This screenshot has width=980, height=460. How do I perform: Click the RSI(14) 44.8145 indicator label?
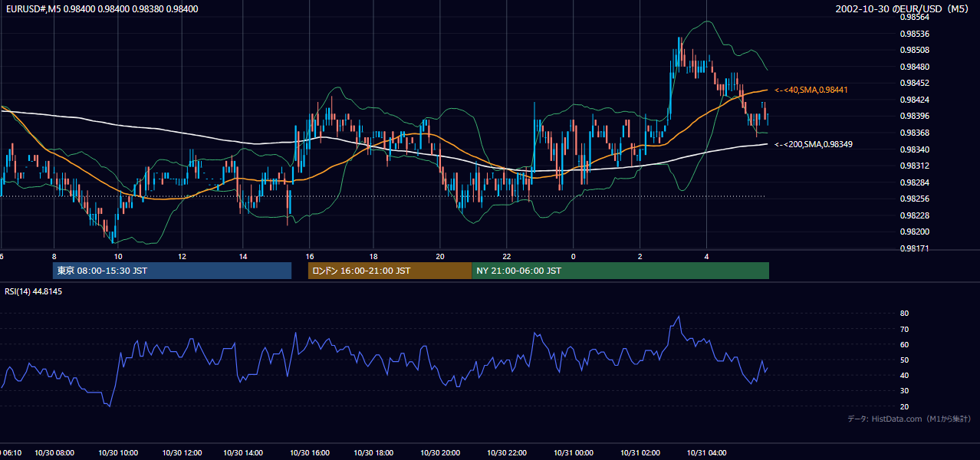pyautogui.click(x=34, y=291)
